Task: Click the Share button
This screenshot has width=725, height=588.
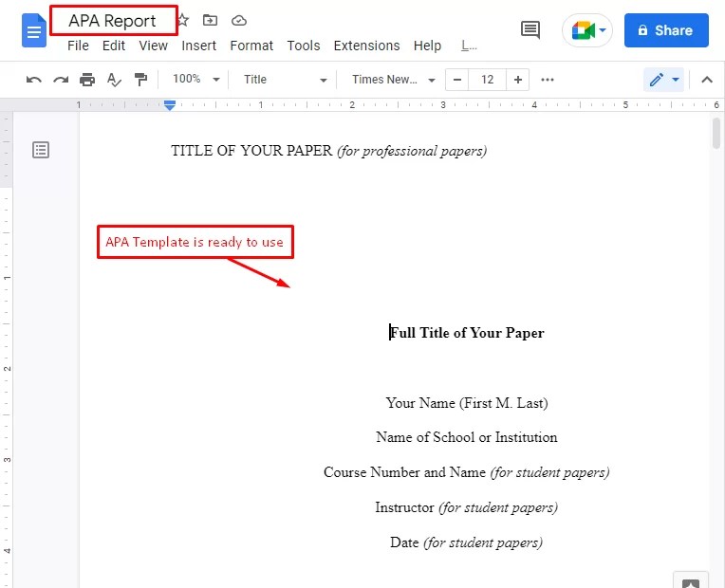Action: (x=666, y=30)
